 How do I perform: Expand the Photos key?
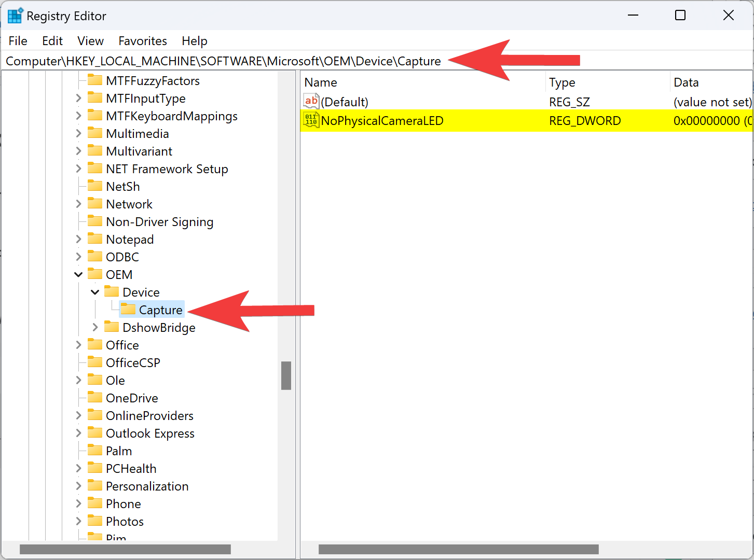point(78,521)
